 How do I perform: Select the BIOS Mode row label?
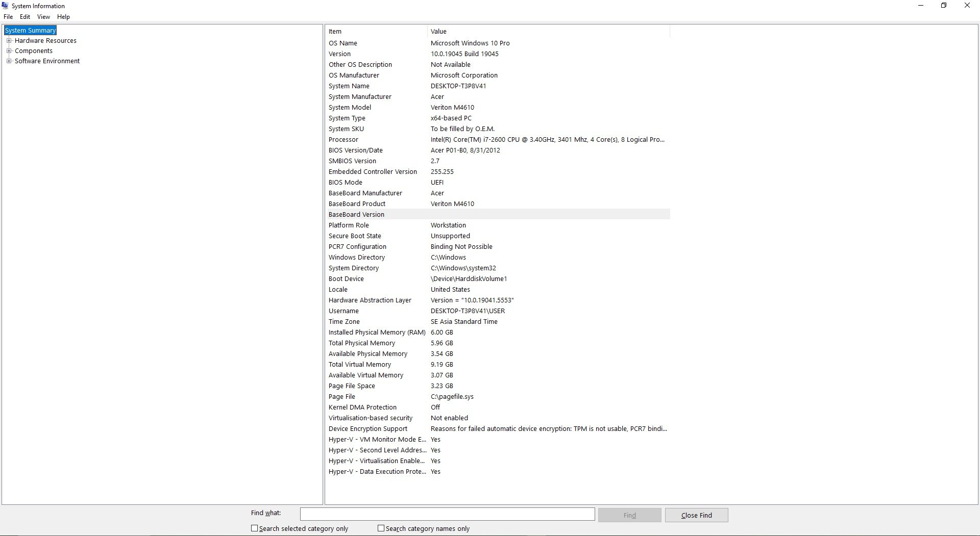pyautogui.click(x=346, y=183)
